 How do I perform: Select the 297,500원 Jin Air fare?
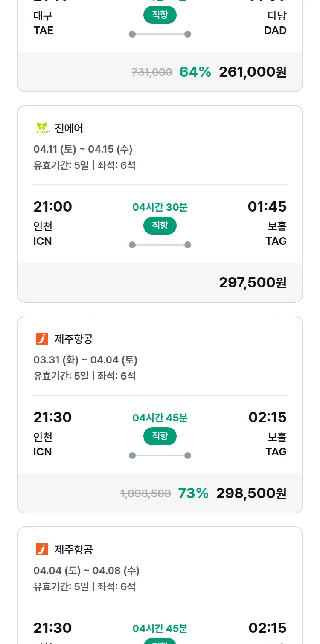pos(252,282)
